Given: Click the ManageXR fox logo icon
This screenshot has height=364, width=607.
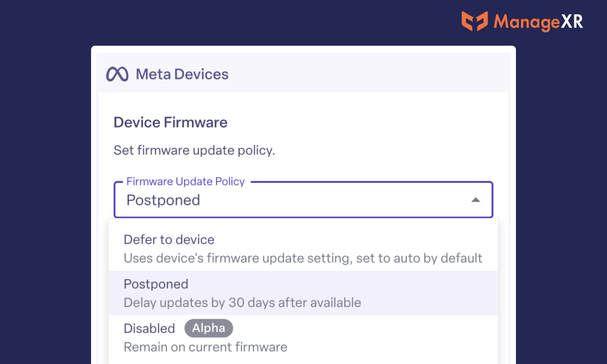Looking at the screenshot, I should (475, 21).
